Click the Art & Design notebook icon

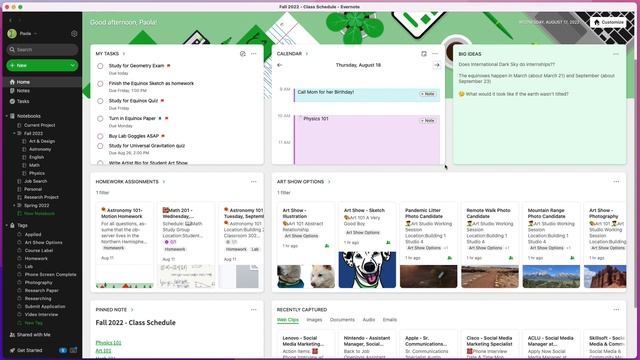[x=24, y=141]
